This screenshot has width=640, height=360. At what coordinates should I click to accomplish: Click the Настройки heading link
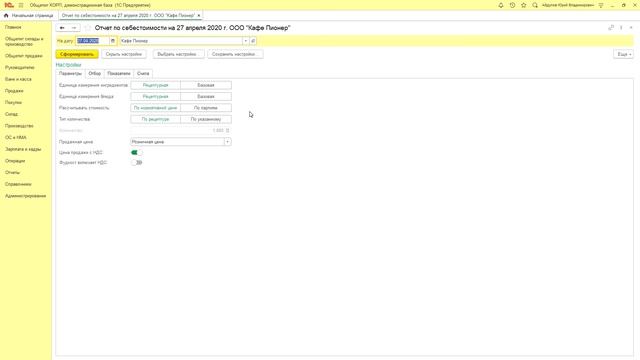pyautogui.click(x=69, y=65)
